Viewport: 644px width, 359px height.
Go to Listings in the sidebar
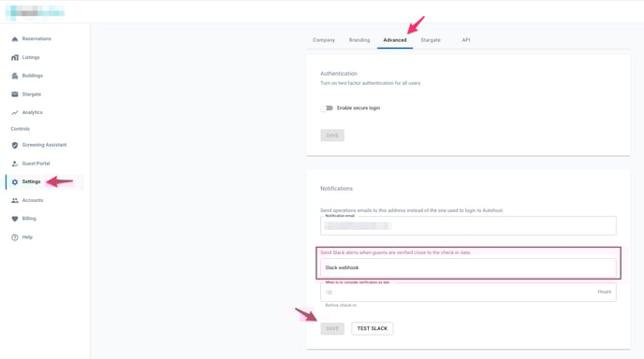pos(31,57)
